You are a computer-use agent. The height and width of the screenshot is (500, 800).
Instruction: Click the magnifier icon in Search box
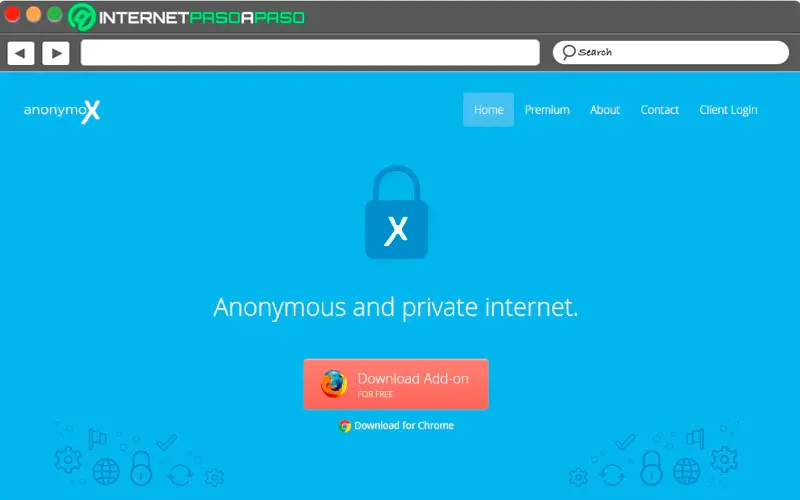click(x=568, y=52)
